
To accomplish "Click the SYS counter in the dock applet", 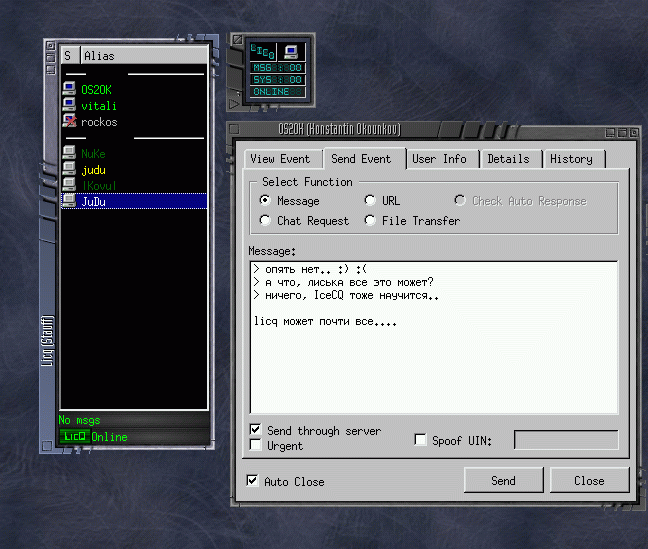I will point(278,79).
